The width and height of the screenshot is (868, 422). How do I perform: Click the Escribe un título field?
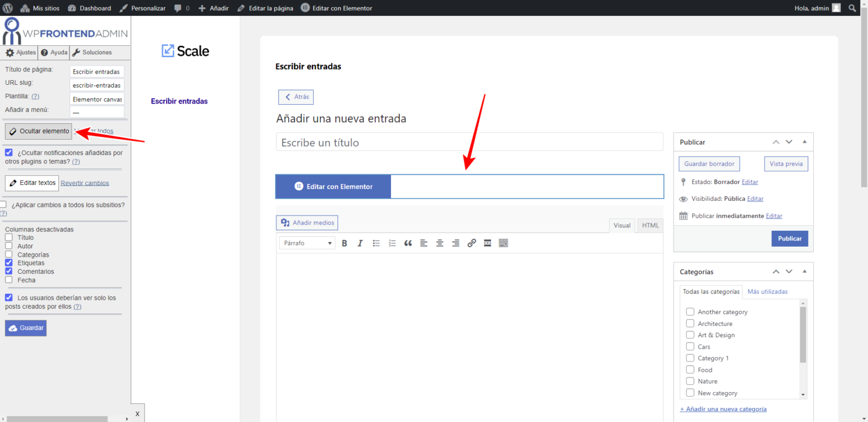pyautogui.click(x=469, y=142)
